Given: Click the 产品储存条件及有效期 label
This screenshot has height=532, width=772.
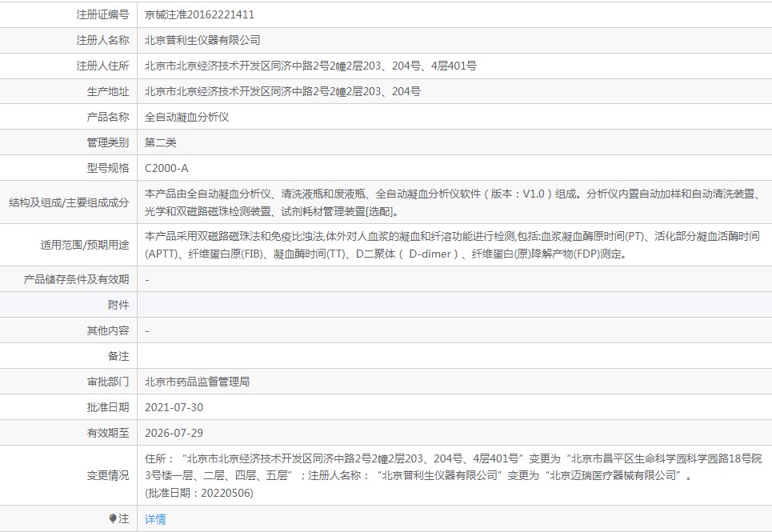Looking at the screenshot, I should click(76, 279).
